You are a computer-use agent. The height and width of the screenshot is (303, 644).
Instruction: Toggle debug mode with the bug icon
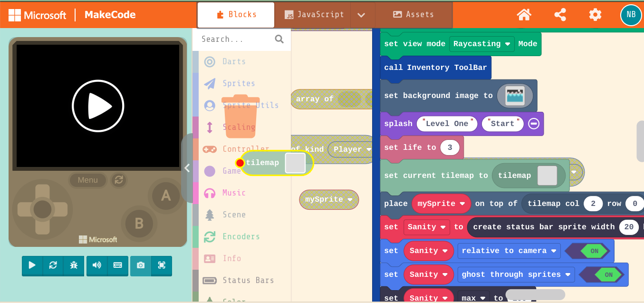(x=74, y=265)
